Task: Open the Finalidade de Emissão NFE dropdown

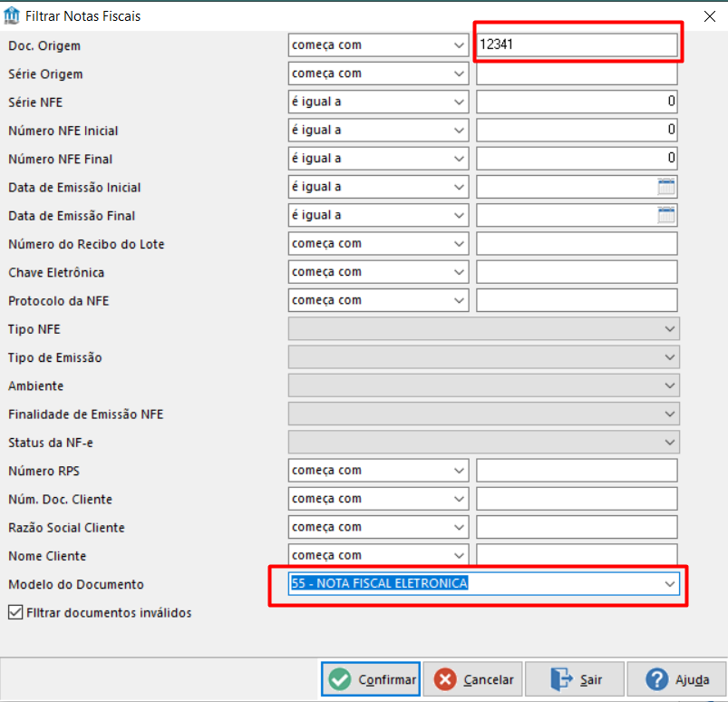Action: coord(484,414)
